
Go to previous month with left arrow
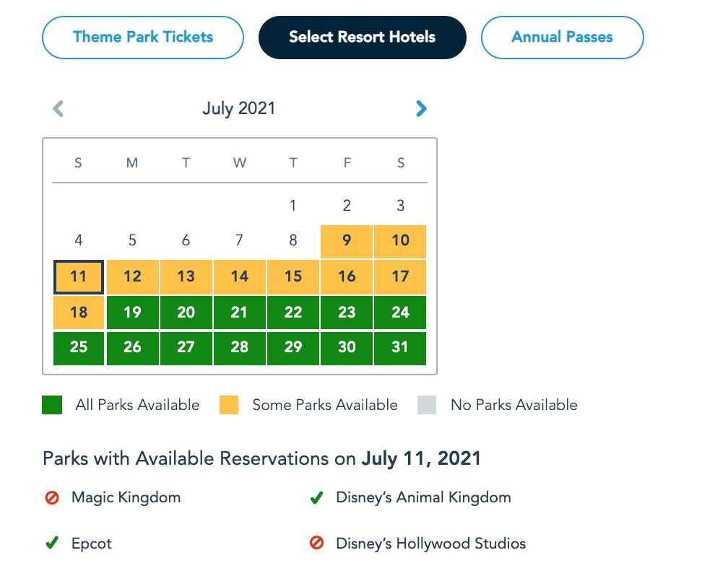click(58, 109)
